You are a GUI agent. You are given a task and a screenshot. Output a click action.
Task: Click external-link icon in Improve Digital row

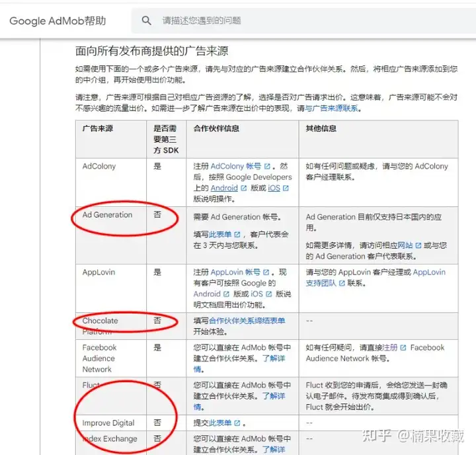click(x=237, y=423)
